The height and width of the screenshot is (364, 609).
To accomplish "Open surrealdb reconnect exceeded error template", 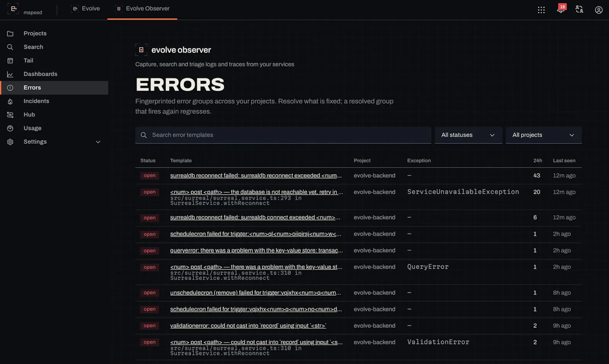I will [256, 176].
